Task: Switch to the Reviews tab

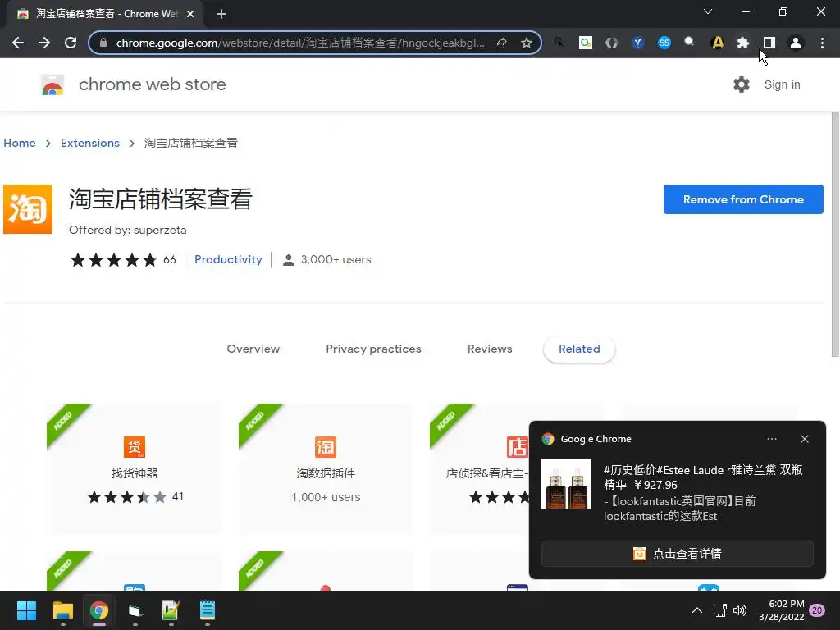Action: 490,349
